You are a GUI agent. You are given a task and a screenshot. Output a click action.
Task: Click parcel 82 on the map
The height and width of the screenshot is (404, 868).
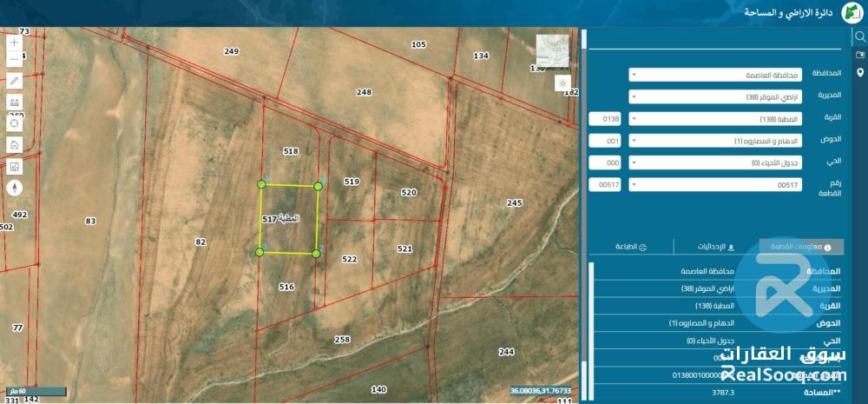201,242
